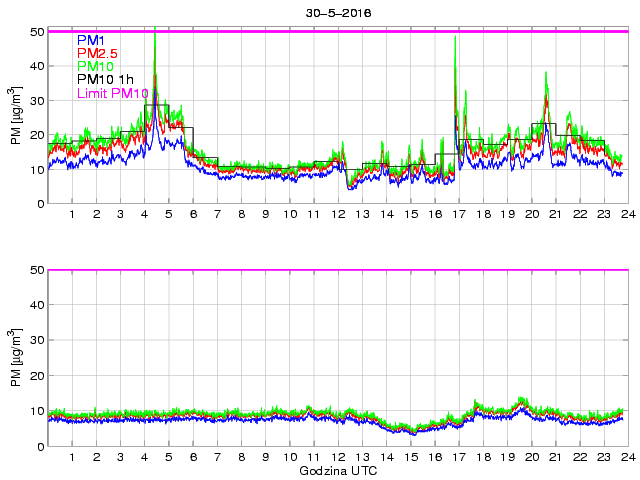Click y-axis value 50 on the upper chart
The image size is (640, 480).
pos(37,32)
